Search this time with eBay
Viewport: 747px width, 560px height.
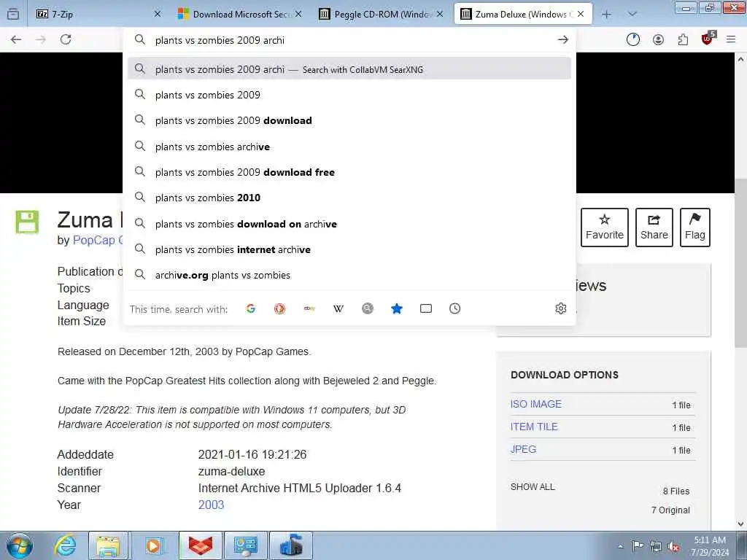(309, 308)
